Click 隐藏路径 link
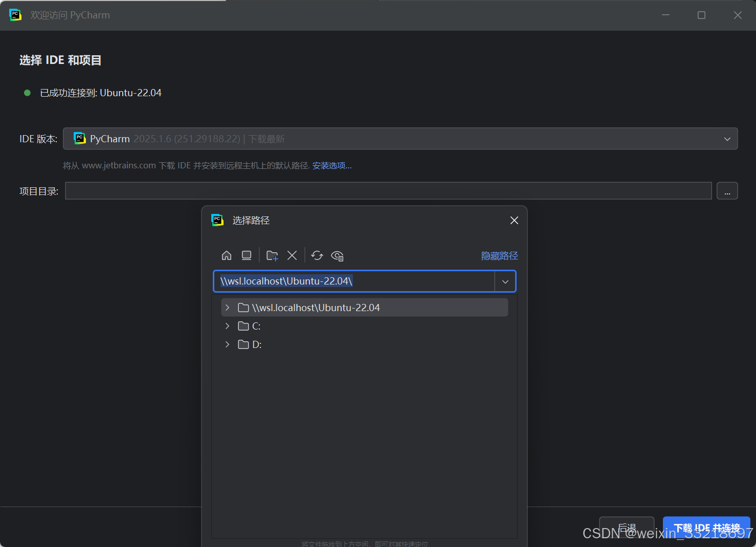This screenshot has height=547, width=756. (x=500, y=255)
